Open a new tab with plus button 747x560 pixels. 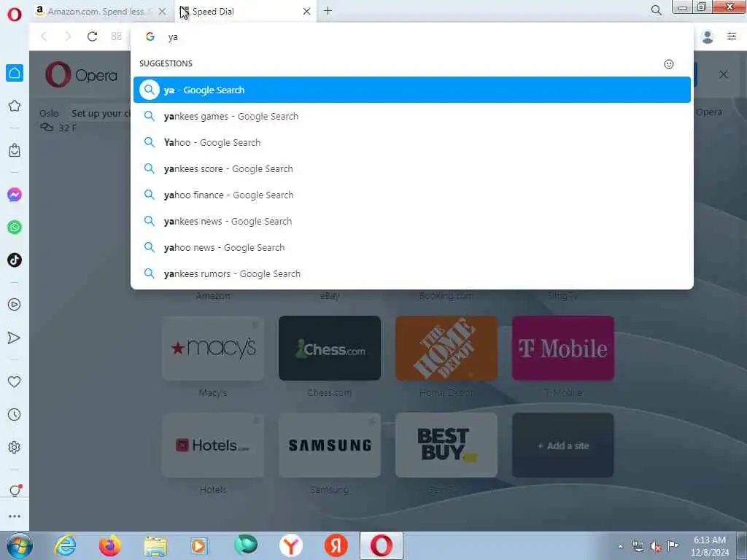tap(328, 11)
